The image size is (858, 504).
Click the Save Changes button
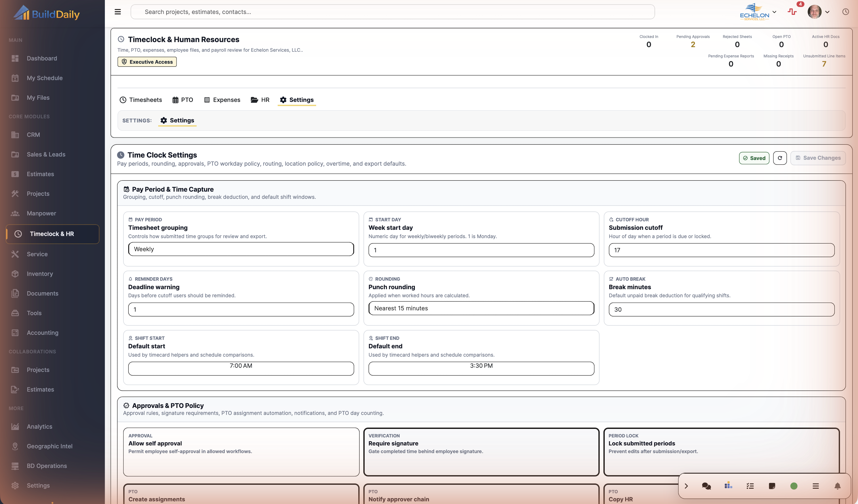[818, 158]
